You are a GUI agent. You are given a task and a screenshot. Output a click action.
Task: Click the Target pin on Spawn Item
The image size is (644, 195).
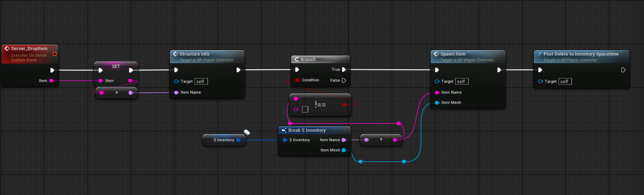tap(437, 81)
